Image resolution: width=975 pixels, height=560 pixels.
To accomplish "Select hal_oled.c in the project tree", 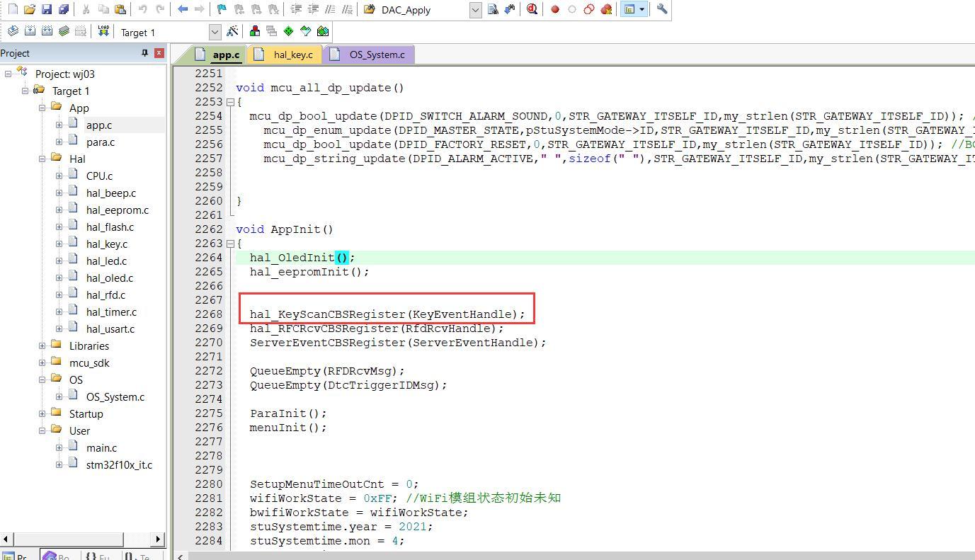I will pos(110,278).
